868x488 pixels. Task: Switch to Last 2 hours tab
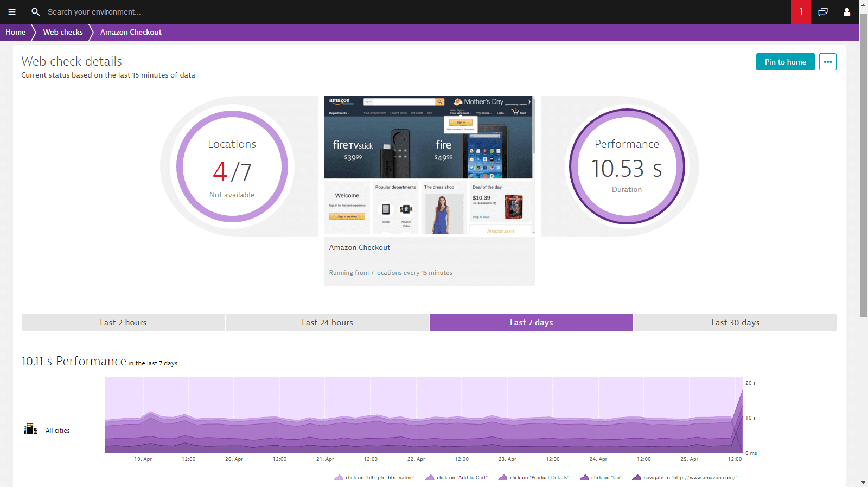(x=123, y=323)
